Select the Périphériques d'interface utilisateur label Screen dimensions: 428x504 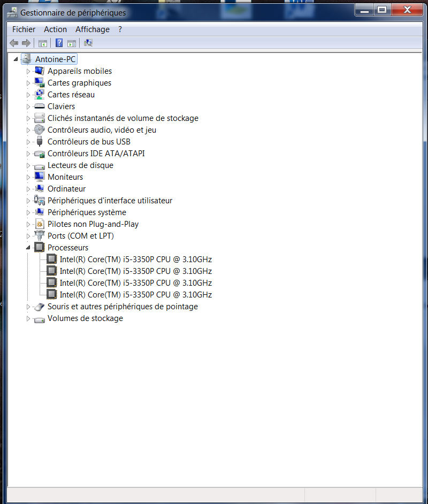[110, 201]
